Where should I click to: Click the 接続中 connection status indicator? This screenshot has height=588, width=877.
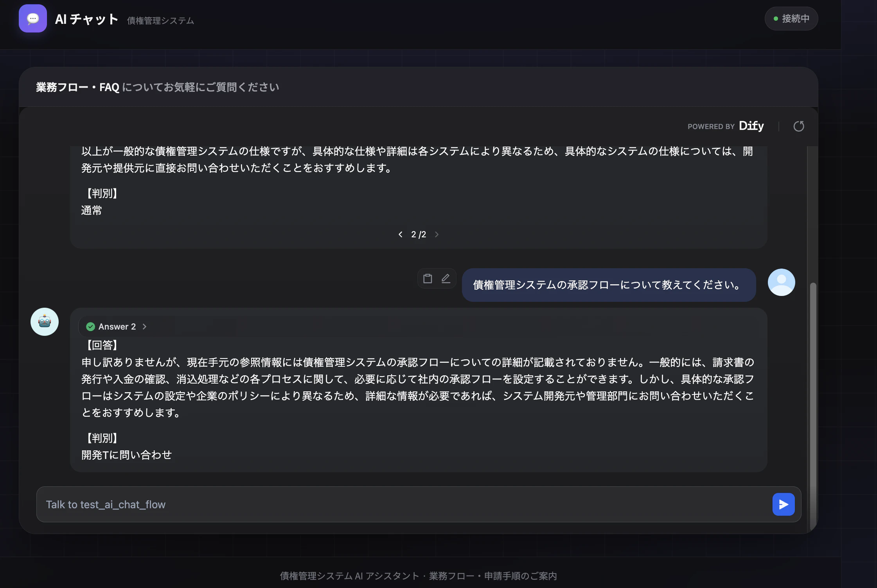[x=791, y=18]
